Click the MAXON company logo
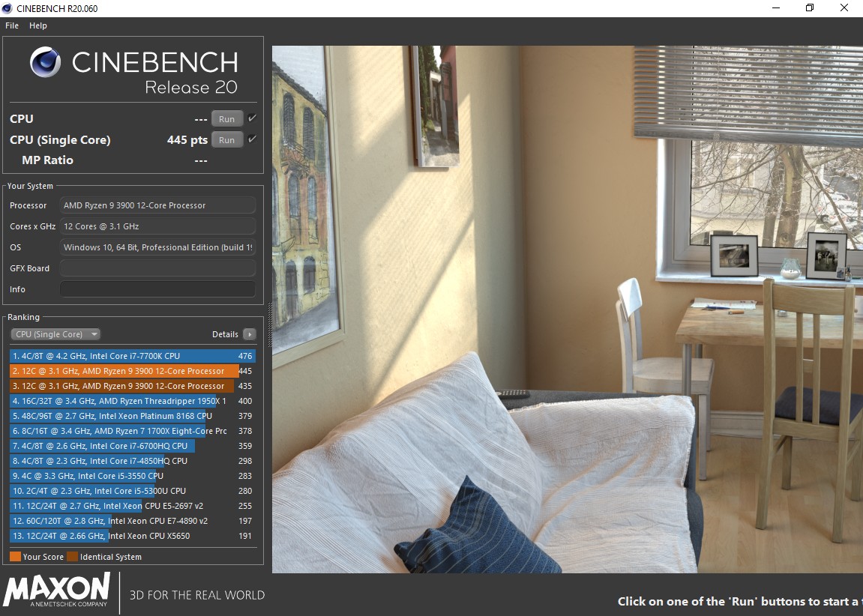The height and width of the screenshot is (616, 863). [x=57, y=591]
